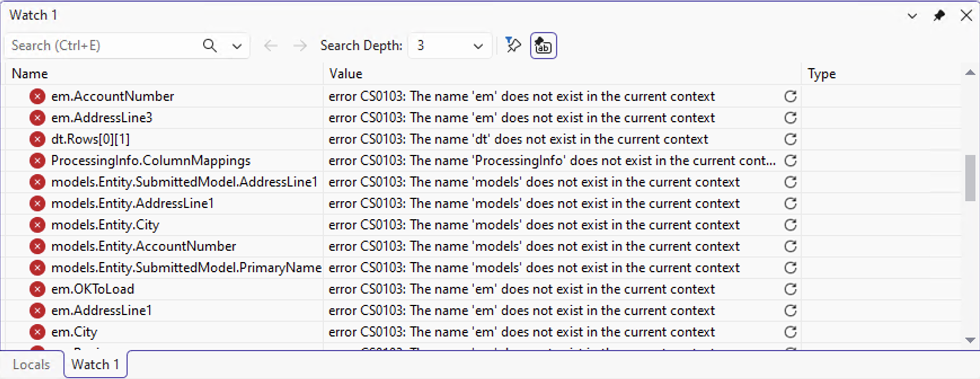Click error icon beside models.Entity.City
Viewport: 980px width, 379px height.
tap(37, 225)
